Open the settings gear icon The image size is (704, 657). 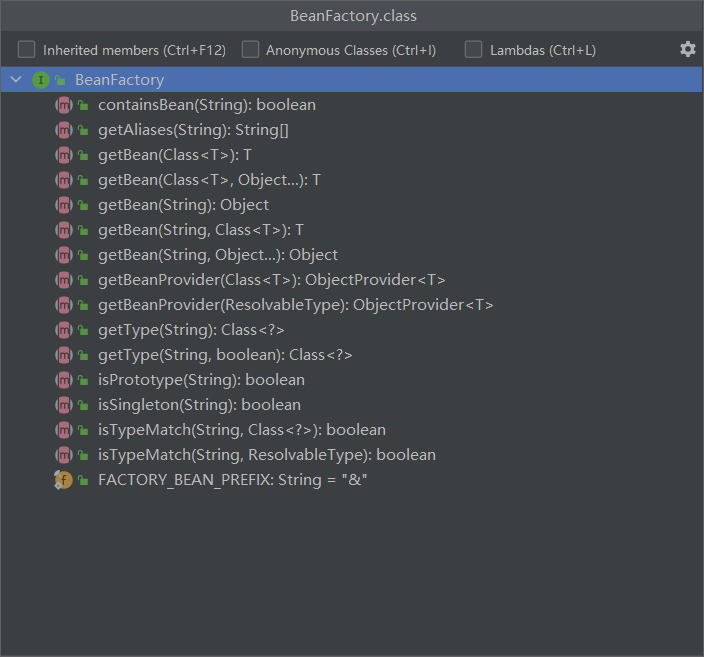[x=687, y=49]
